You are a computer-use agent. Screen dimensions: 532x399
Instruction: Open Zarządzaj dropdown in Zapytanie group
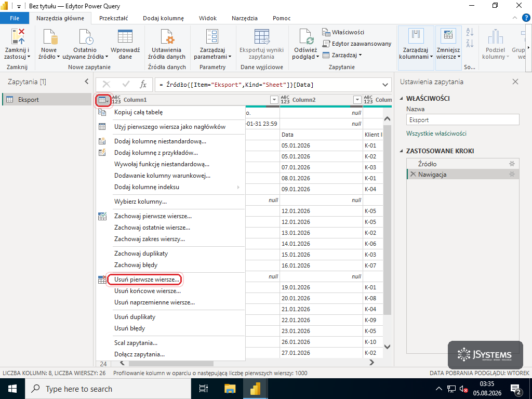pyautogui.click(x=342, y=55)
